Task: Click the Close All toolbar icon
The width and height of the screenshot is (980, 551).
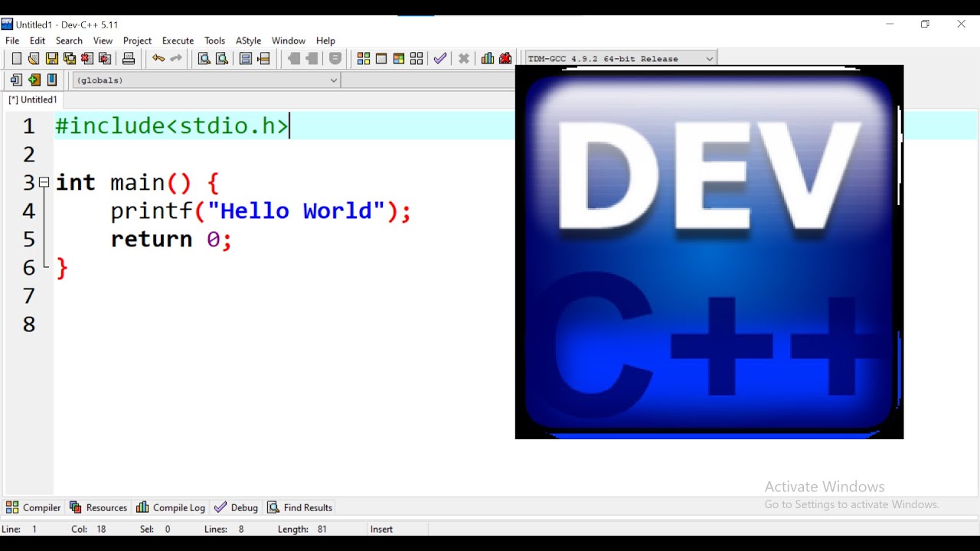Action: click(106, 59)
